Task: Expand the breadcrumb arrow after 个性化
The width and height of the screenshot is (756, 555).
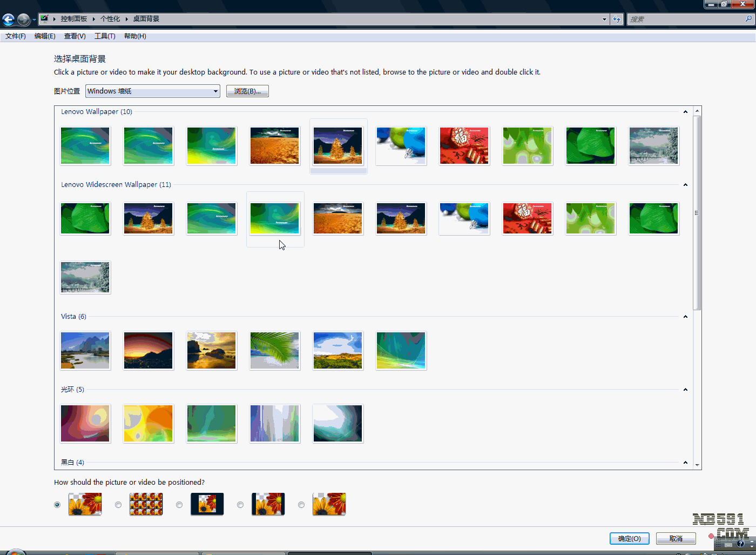Action: 126,19
